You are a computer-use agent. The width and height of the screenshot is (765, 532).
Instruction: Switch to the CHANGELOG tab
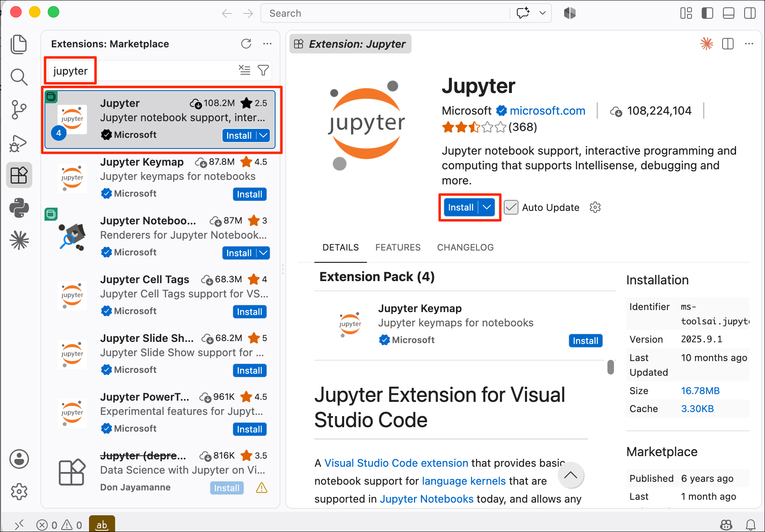465,247
